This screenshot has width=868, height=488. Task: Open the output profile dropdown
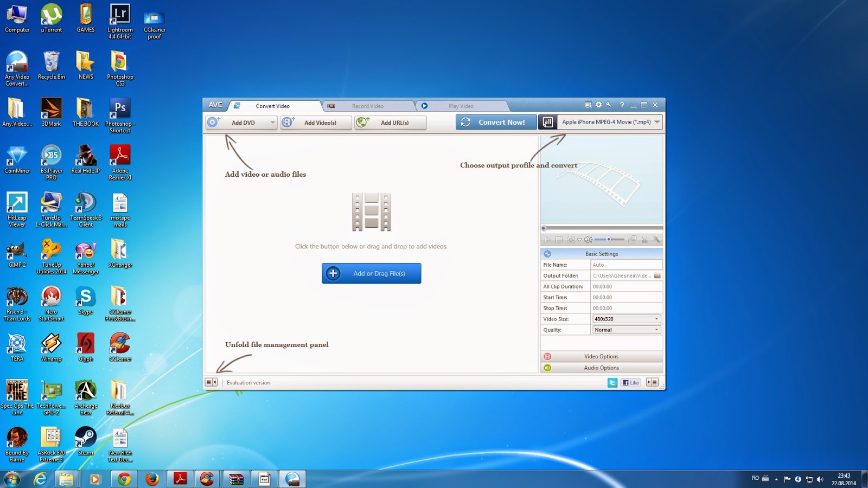pos(656,122)
